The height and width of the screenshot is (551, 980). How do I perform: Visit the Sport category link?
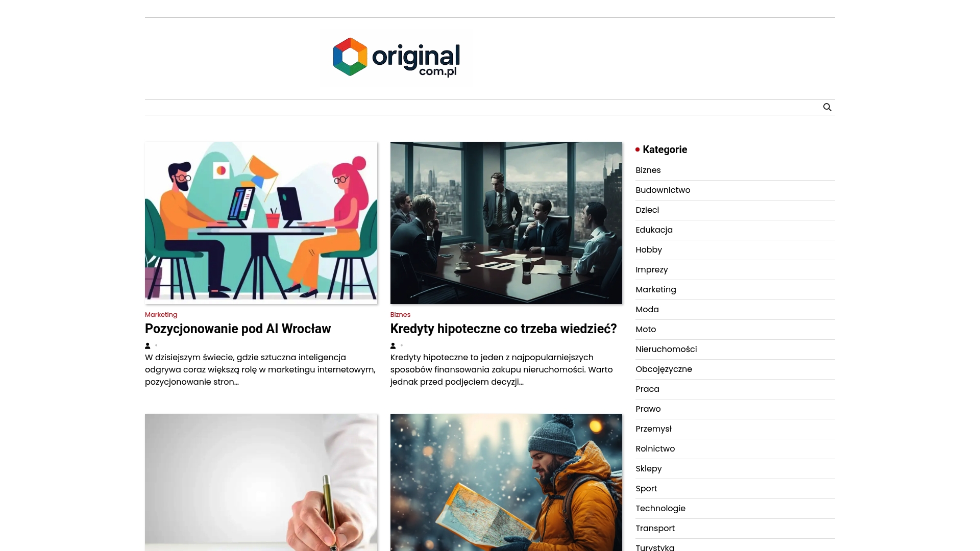tap(646, 489)
